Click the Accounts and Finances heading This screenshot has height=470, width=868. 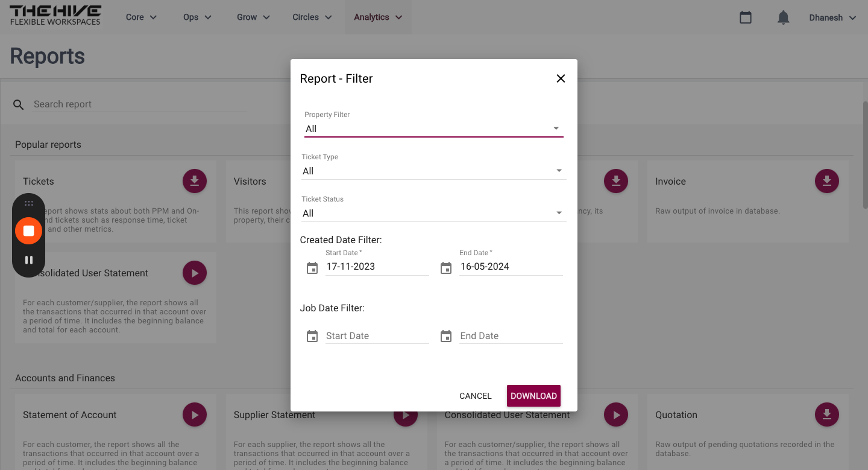[65, 378]
